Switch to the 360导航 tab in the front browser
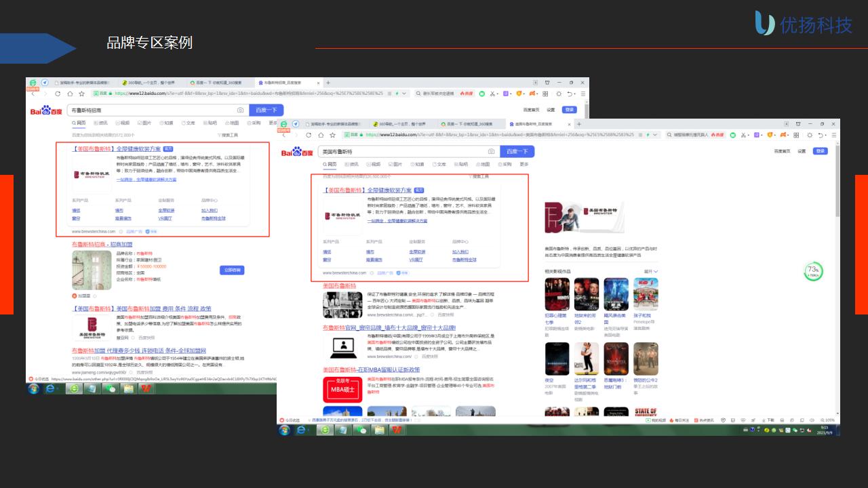 point(400,124)
